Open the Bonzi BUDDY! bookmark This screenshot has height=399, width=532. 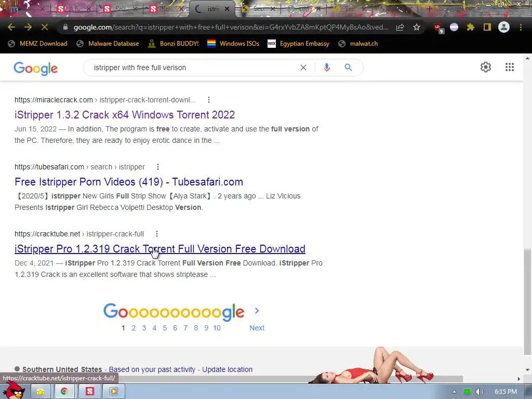(x=173, y=44)
